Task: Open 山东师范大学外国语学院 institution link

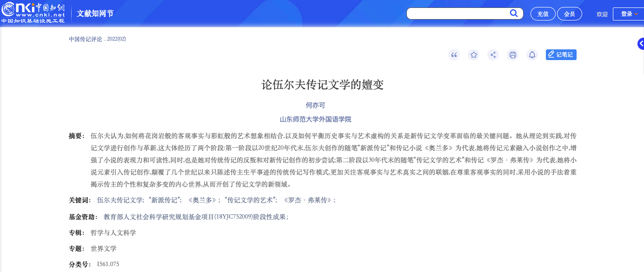Action: pos(315,119)
